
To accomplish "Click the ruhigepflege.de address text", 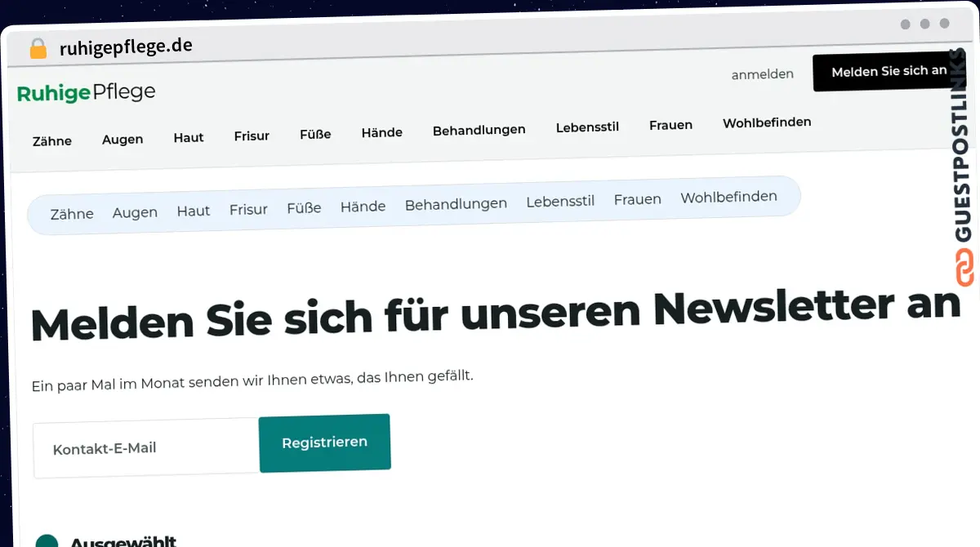I will tap(126, 47).
